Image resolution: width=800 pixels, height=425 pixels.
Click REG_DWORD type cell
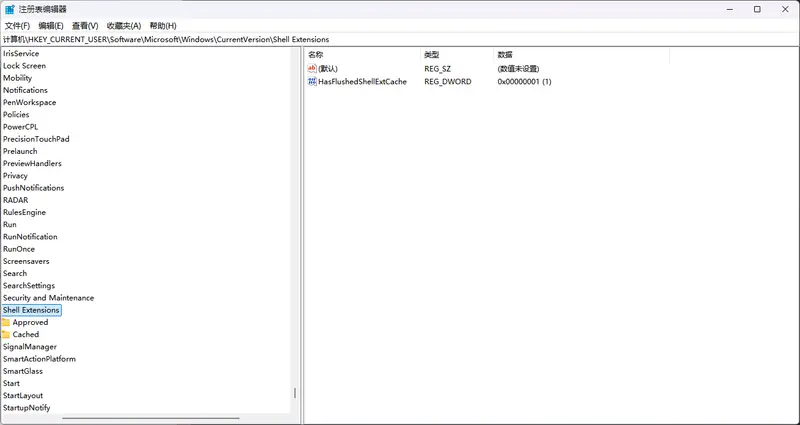point(448,82)
